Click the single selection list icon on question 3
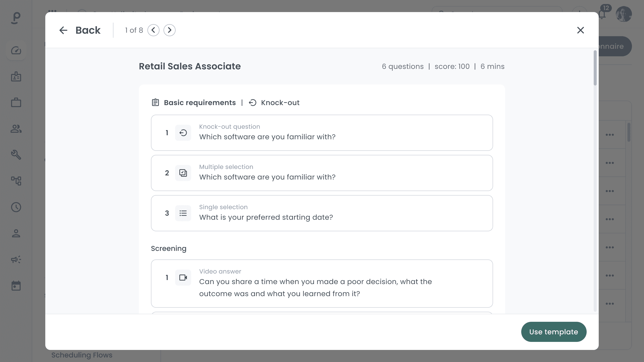The height and width of the screenshot is (362, 644). tap(183, 213)
